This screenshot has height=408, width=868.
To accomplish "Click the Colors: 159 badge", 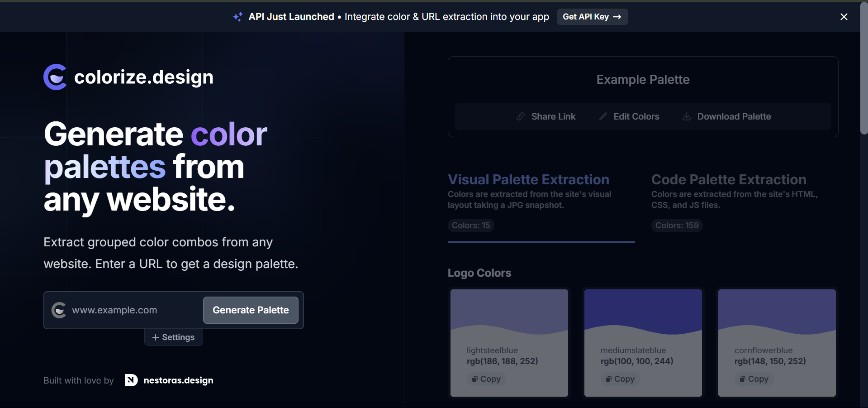I will tap(677, 226).
